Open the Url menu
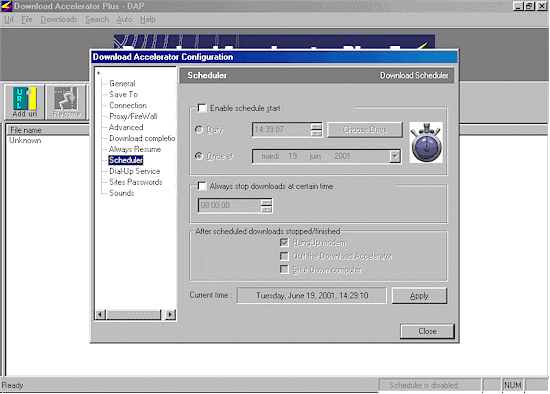The height and width of the screenshot is (394, 550). pyautogui.click(x=9, y=20)
